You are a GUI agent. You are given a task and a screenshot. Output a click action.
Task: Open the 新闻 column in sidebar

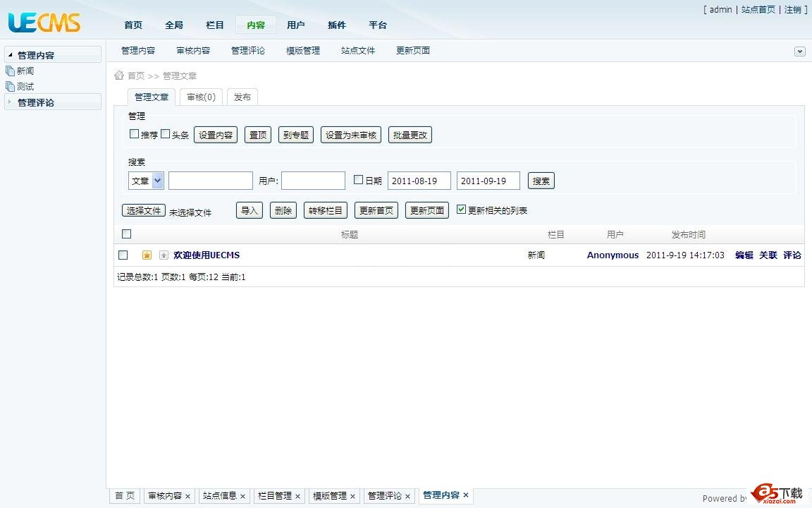[x=25, y=71]
